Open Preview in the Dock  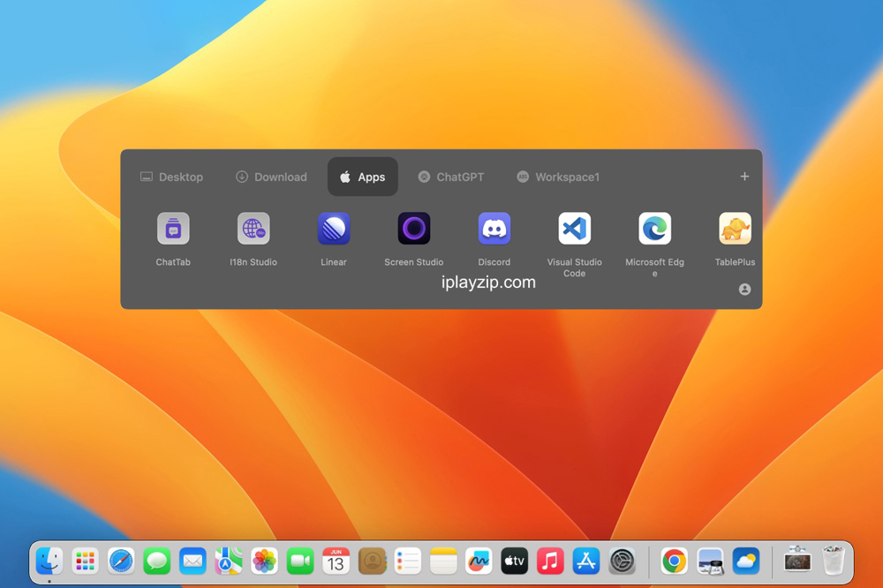pos(710,561)
